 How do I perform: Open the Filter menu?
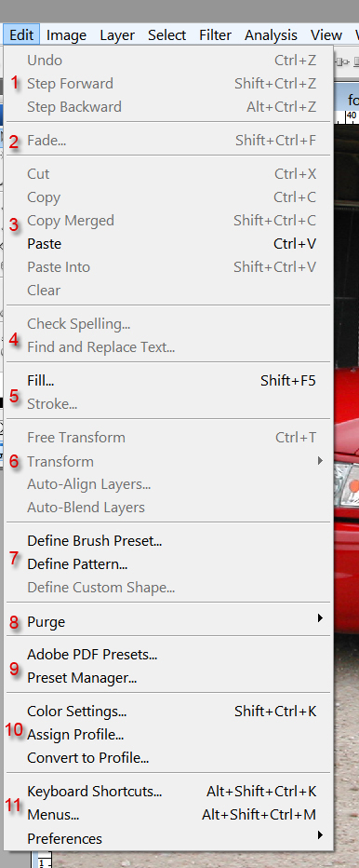tap(215, 34)
